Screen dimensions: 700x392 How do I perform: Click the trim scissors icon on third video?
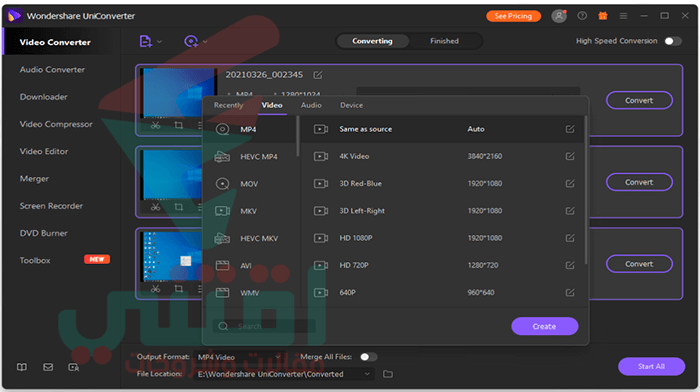(155, 289)
